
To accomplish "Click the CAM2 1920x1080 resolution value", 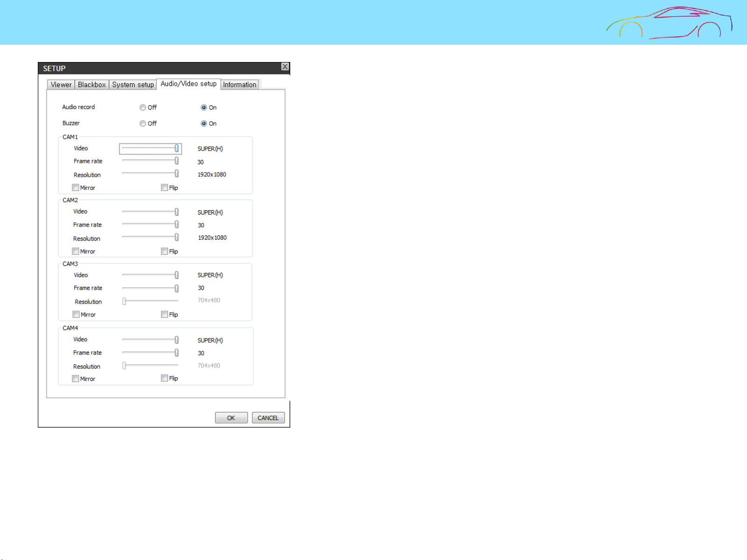I will tap(212, 237).
